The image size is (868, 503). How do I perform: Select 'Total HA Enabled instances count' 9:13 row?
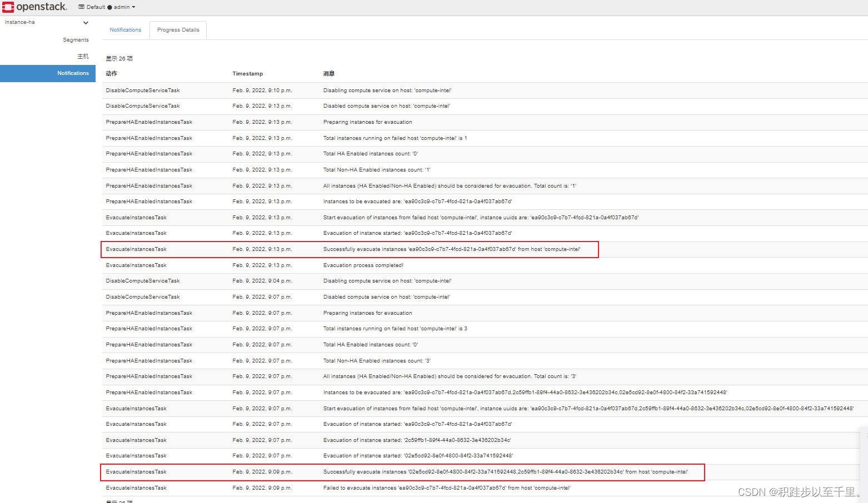click(371, 154)
